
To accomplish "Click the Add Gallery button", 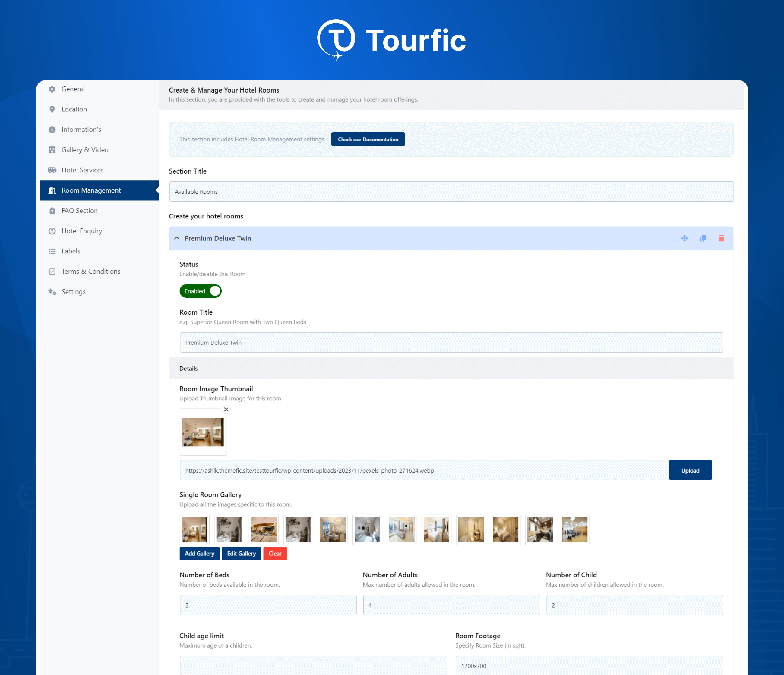I will tap(199, 554).
